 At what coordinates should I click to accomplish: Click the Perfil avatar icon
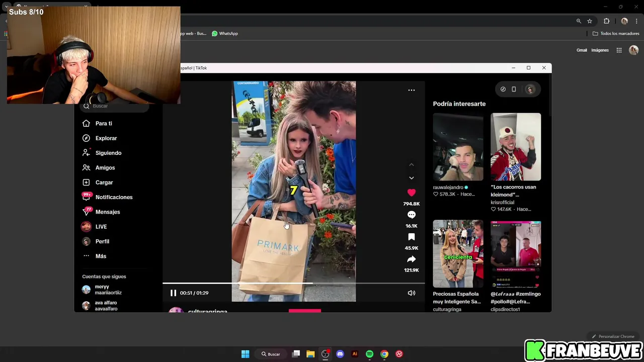87,241
